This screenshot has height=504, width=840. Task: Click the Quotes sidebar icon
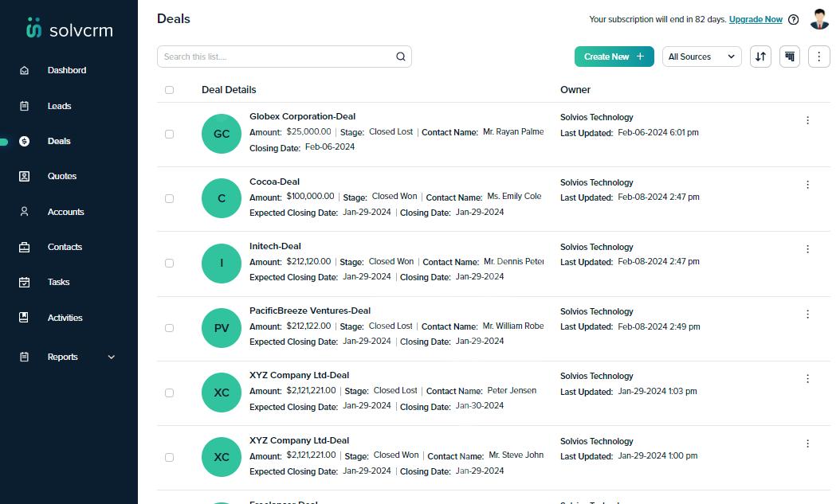pyautogui.click(x=24, y=176)
